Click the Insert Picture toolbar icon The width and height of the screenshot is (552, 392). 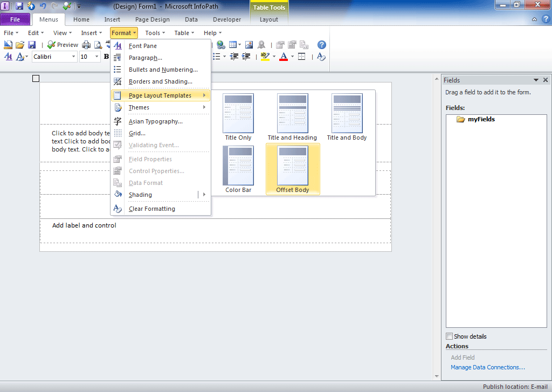249,45
